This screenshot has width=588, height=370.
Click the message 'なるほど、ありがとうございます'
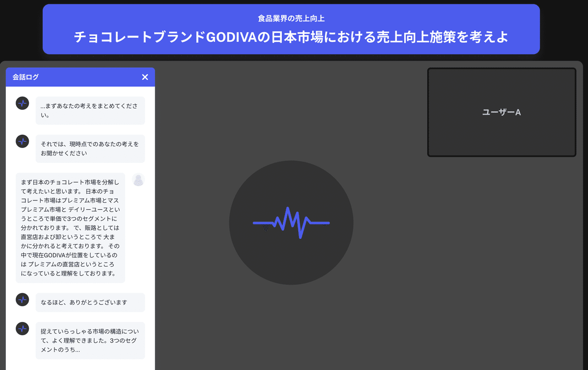[x=90, y=302]
